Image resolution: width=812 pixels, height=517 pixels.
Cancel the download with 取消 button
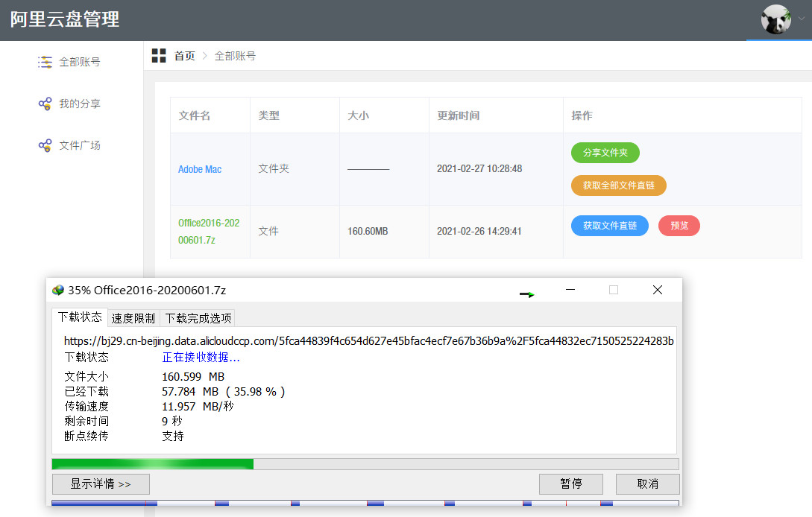[x=647, y=484]
